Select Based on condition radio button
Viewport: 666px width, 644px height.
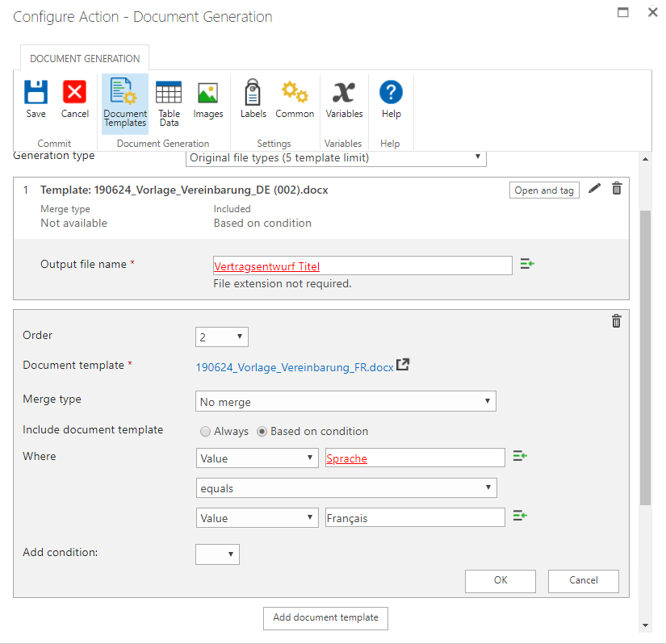coord(262,431)
